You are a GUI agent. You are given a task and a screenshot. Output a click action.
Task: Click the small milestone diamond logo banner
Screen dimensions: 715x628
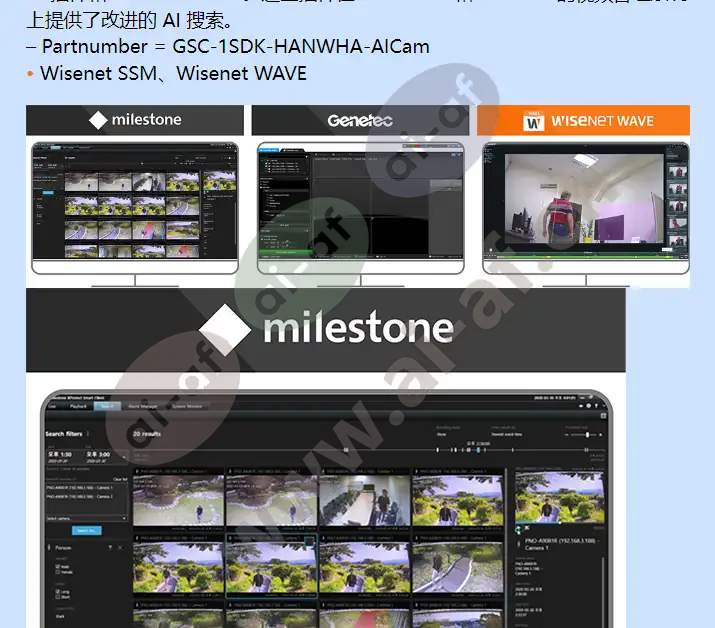point(135,120)
